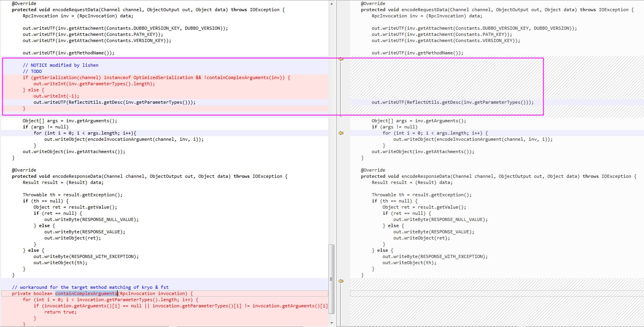Click 'Object ret = result.getValue();' in left pane
This screenshot has width=644, height=327.
(x=75, y=207)
